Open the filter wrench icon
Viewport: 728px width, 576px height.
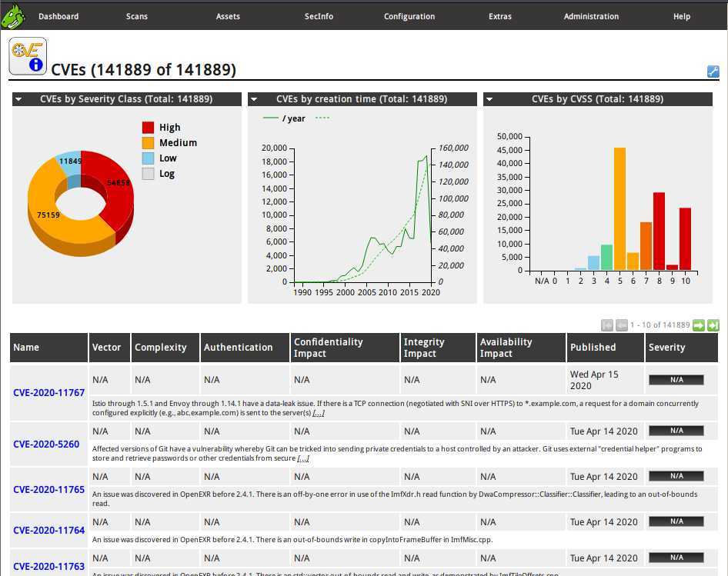pos(713,72)
